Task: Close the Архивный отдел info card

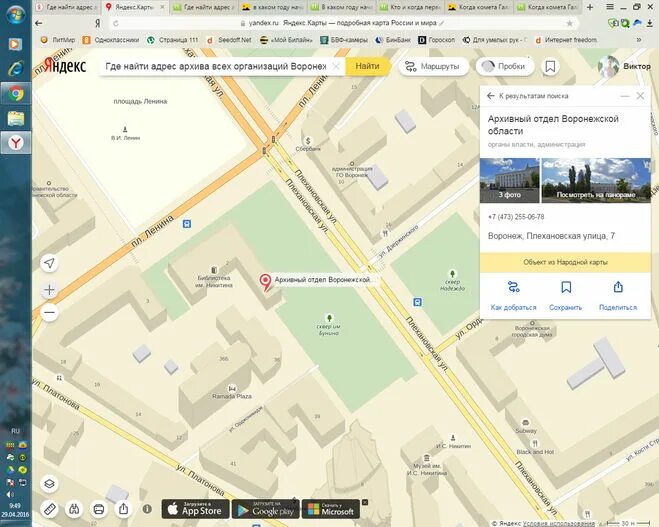Action: 640,96
